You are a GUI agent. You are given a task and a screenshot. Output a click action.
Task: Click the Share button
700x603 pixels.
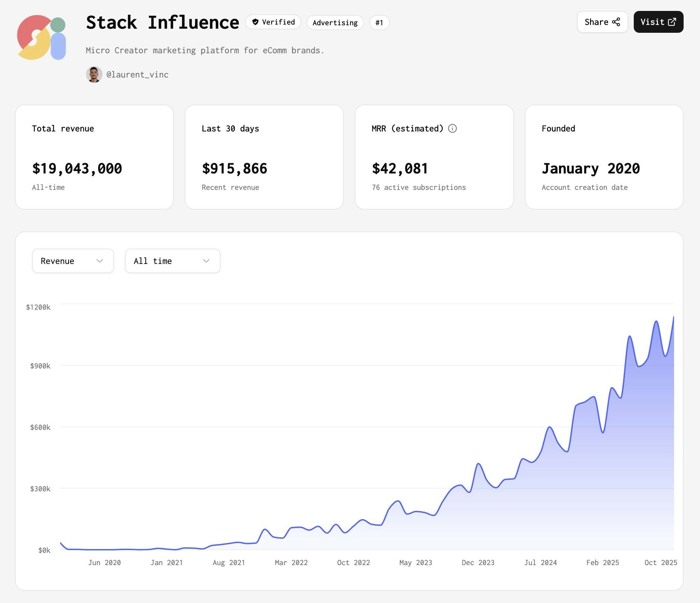tap(603, 22)
